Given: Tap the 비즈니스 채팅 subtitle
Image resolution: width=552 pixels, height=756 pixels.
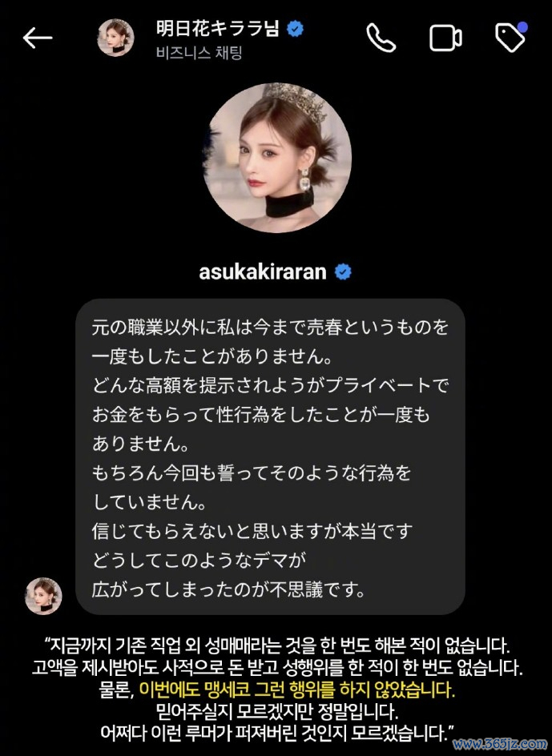Looking at the screenshot, I should coord(199,53).
